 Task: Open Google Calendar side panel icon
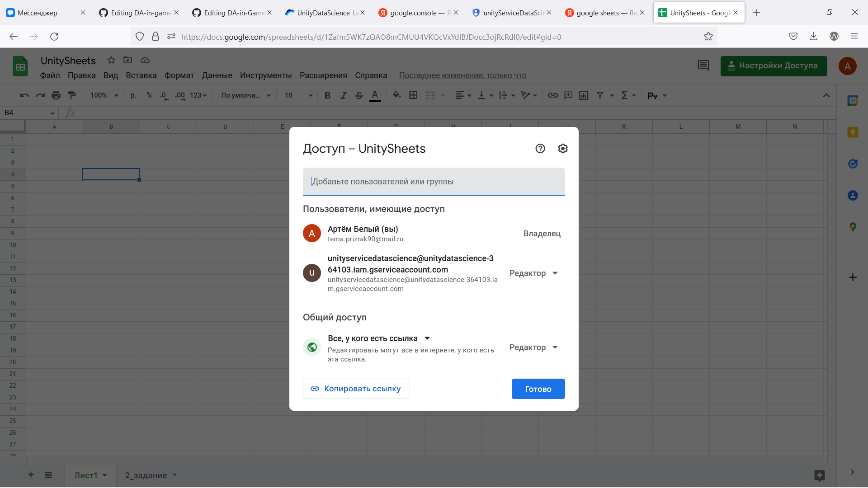coord(853,101)
